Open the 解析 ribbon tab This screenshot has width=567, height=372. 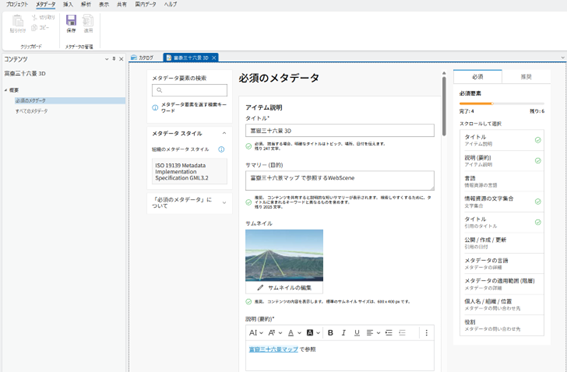point(86,4)
